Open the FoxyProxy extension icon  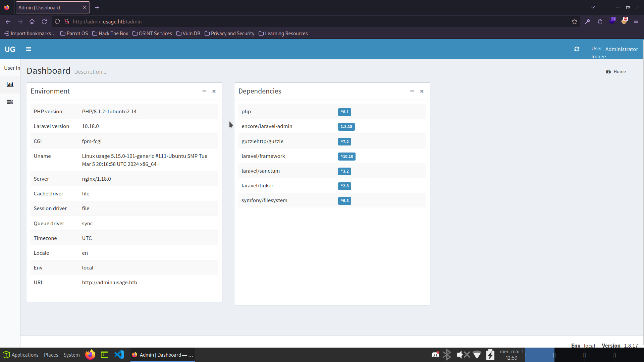pos(625,21)
